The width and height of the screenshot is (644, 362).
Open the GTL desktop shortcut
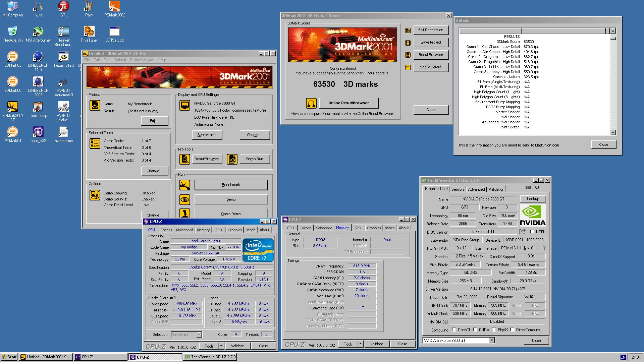pos(64,9)
